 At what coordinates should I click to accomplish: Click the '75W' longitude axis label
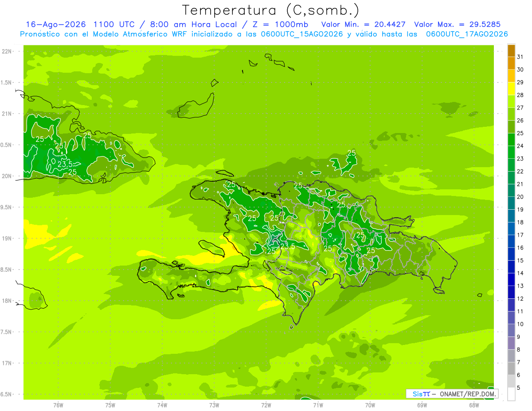pos(110,405)
